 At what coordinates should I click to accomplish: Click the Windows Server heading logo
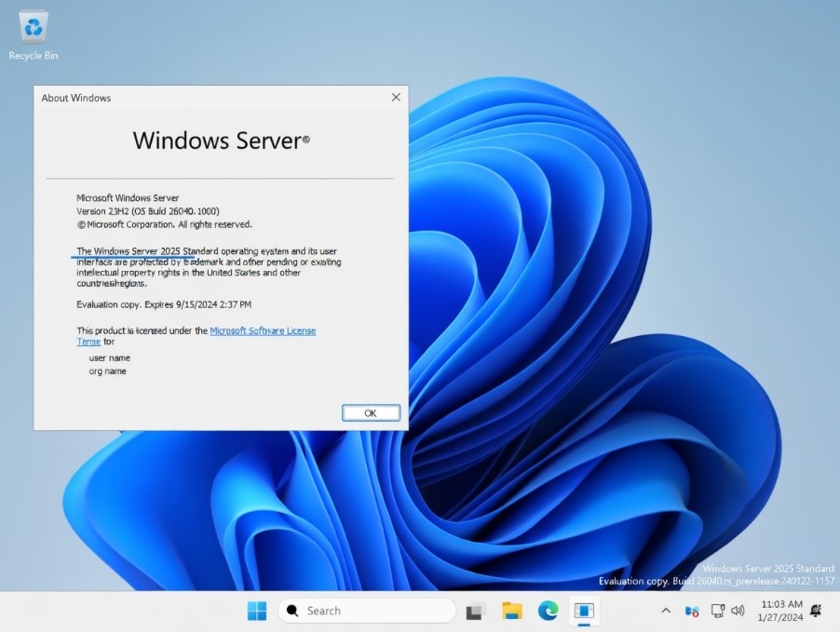[222, 141]
